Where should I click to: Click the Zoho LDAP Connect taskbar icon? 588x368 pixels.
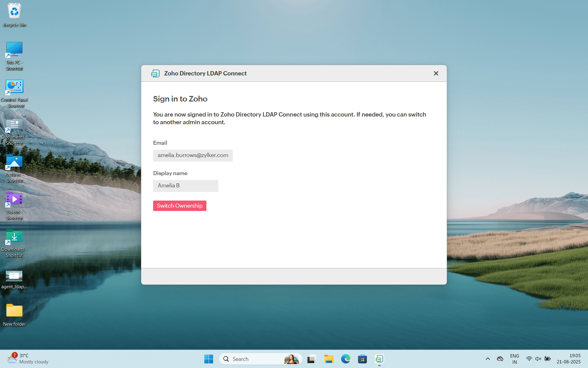pos(379,359)
